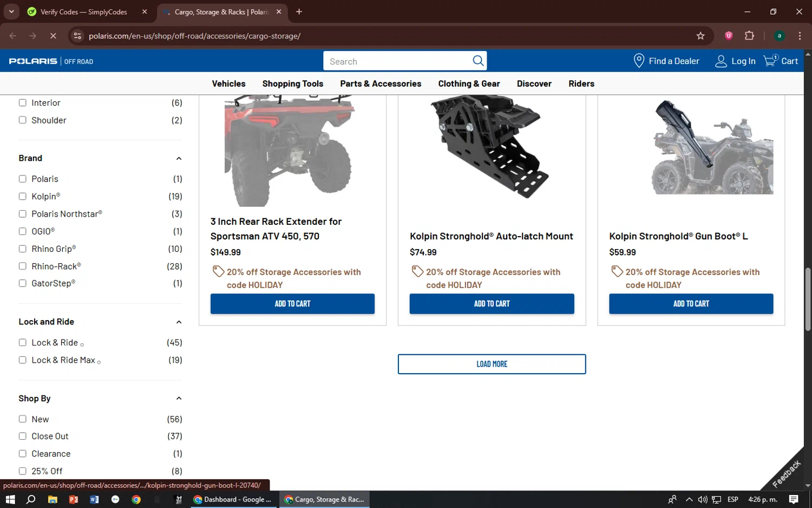Image resolution: width=812 pixels, height=508 pixels.
Task: Tick the Polaris Northstar brand checkbox
Action: click(22, 213)
